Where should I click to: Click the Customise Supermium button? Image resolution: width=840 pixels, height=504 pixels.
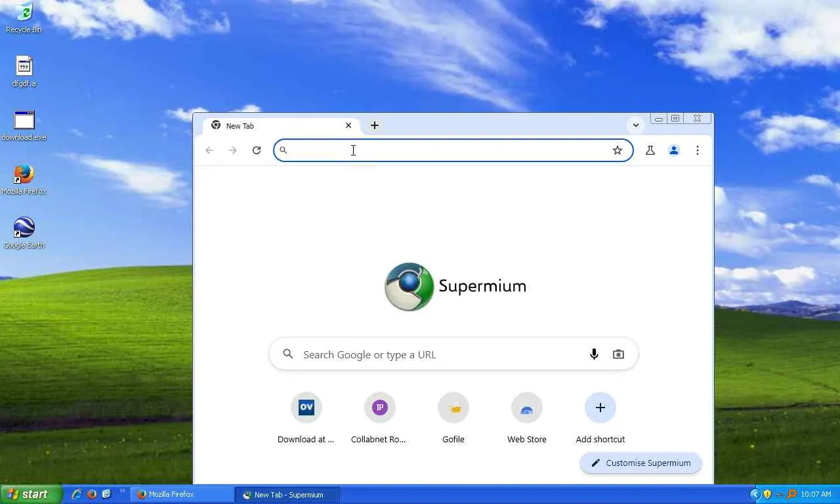point(640,463)
